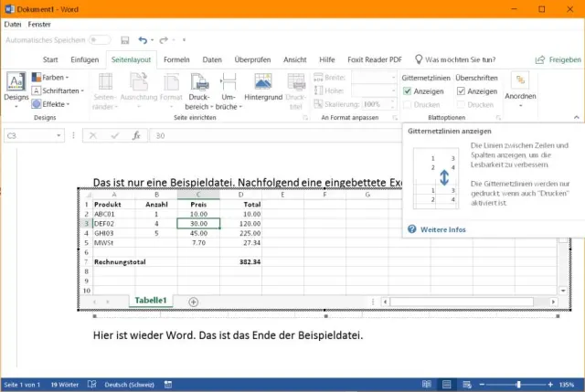
Task: Expand the Farben colors dropdown
Action: point(57,78)
